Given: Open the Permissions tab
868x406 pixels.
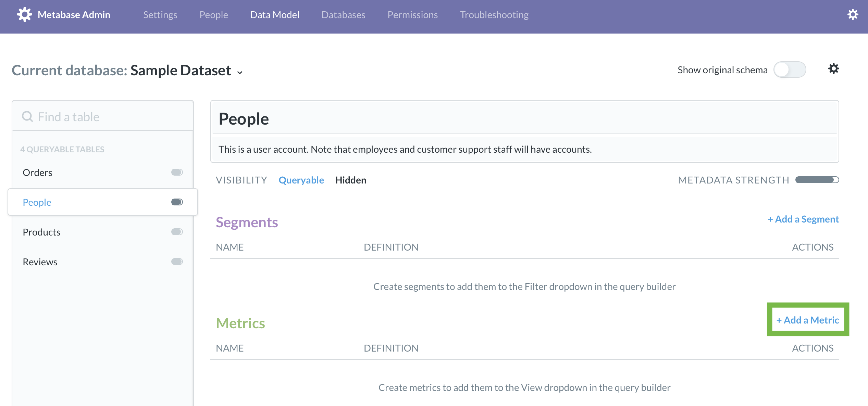Looking at the screenshot, I should pyautogui.click(x=412, y=15).
